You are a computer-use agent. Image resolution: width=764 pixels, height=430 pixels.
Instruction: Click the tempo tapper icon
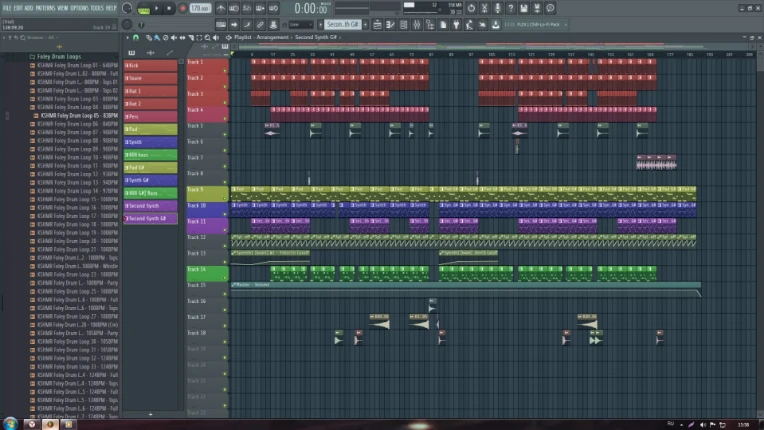tap(469, 24)
